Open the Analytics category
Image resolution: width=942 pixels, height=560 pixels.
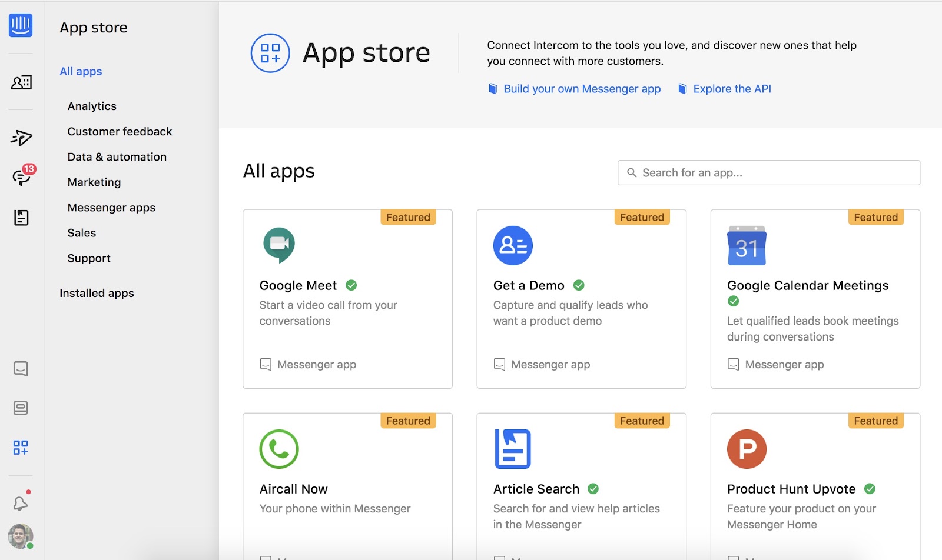(92, 106)
